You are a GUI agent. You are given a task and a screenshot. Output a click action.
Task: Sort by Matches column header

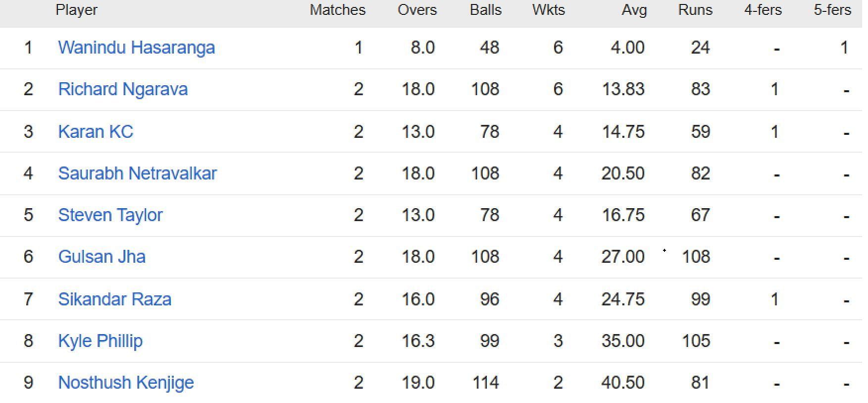point(338,10)
